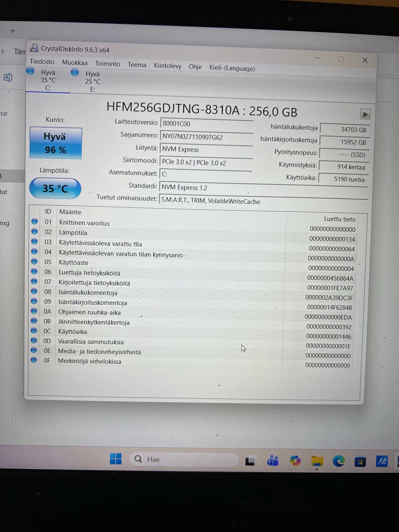Add a new tab in the background window
The width and height of the screenshot is (399, 532).
tap(12, 31)
